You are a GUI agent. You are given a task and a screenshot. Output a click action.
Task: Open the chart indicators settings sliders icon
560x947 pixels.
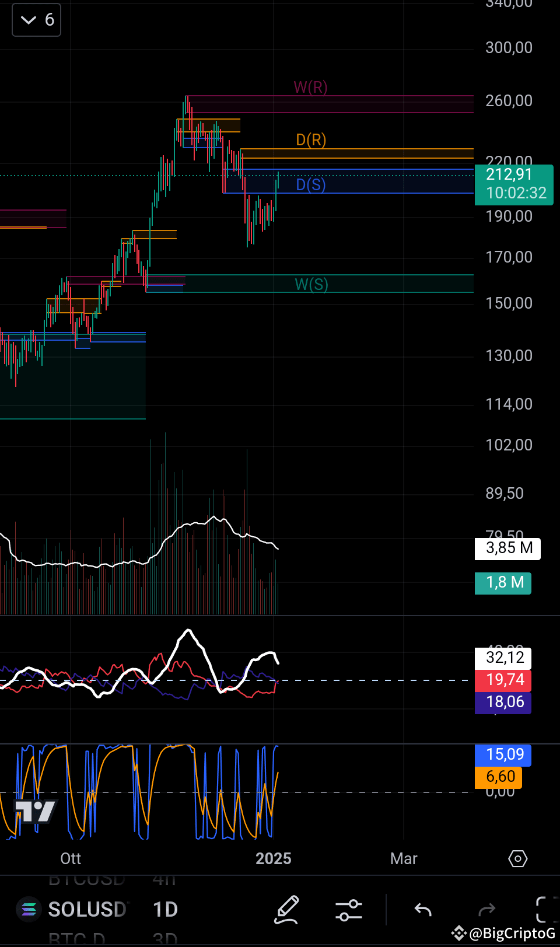(x=349, y=910)
